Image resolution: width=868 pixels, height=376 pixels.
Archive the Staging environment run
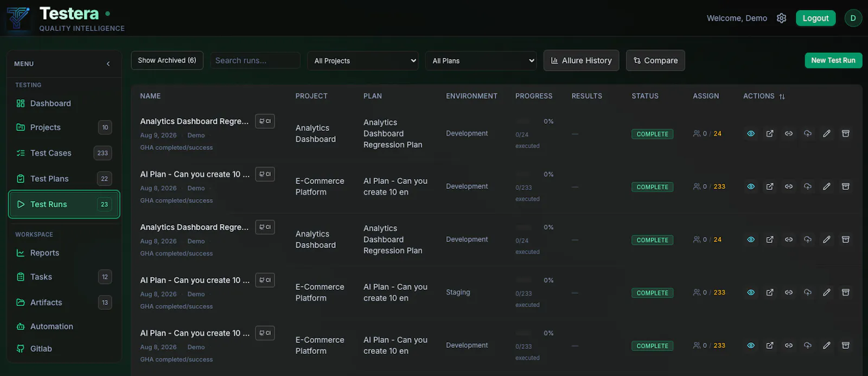point(845,292)
